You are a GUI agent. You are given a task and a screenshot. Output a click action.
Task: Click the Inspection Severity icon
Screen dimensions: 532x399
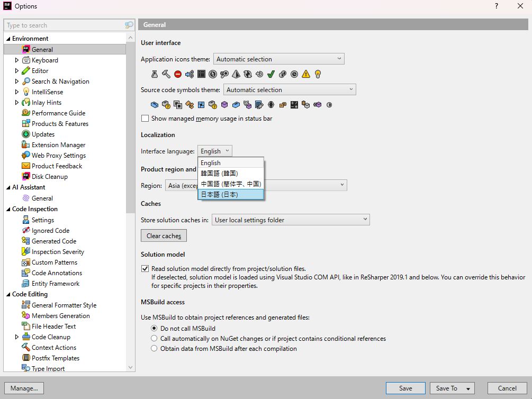coord(26,251)
